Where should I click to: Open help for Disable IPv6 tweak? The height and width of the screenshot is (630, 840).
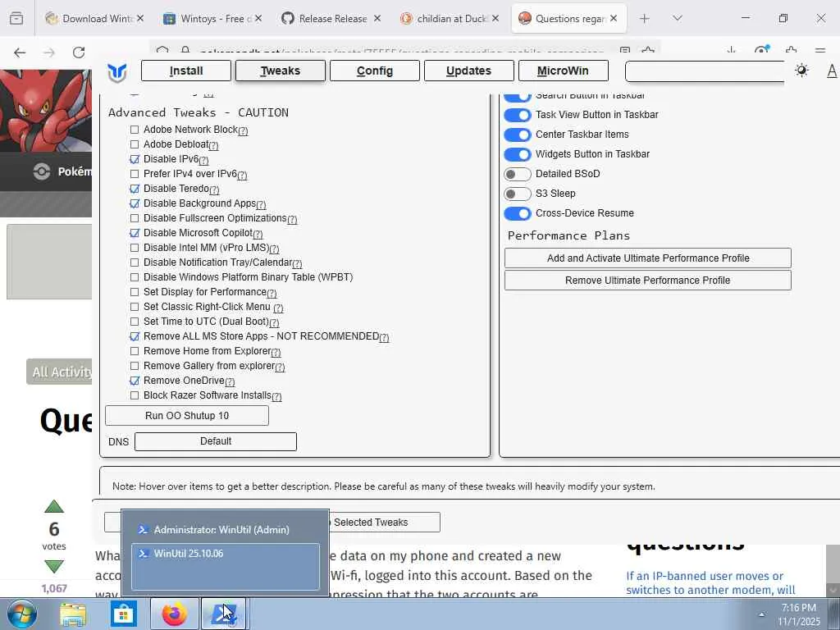[203, 160]
